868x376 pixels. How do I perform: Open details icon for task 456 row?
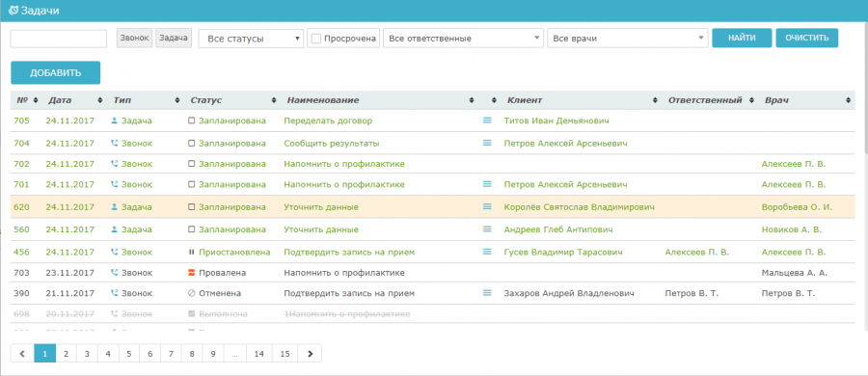(487, 251)
